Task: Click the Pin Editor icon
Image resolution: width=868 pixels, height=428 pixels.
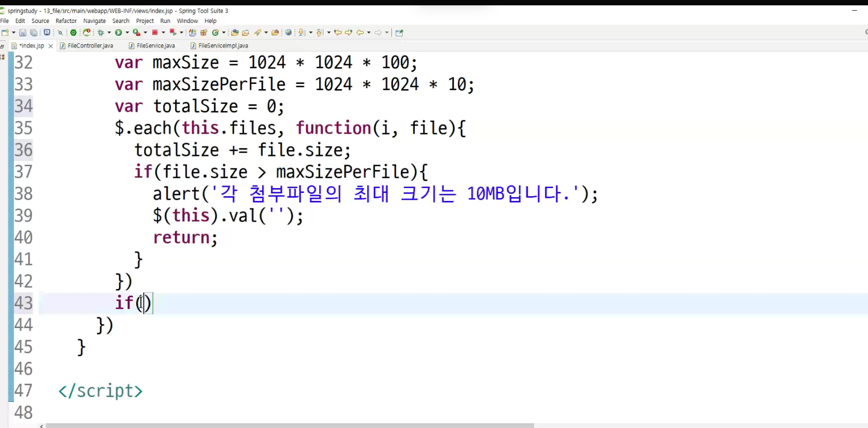Action: (x=399, y=33)
